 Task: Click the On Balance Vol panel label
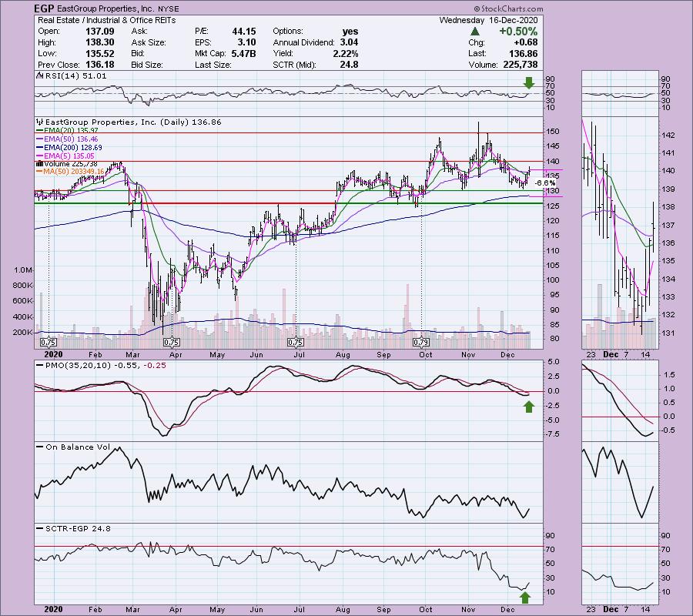[x=78, y=447]
